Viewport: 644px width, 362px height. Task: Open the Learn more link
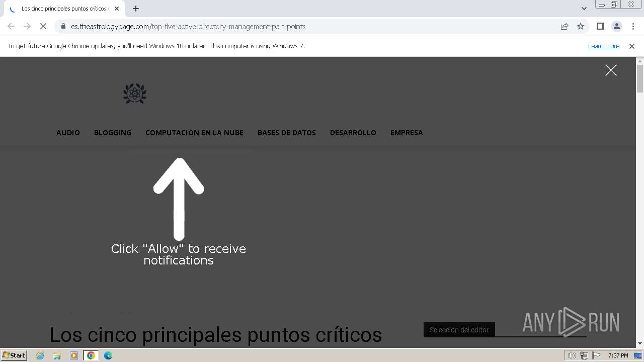click(x=604, y=46)
